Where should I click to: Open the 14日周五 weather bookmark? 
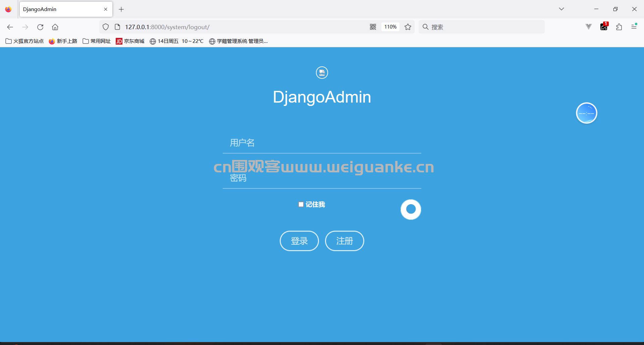pyautogui.click(x=176, y=41)
